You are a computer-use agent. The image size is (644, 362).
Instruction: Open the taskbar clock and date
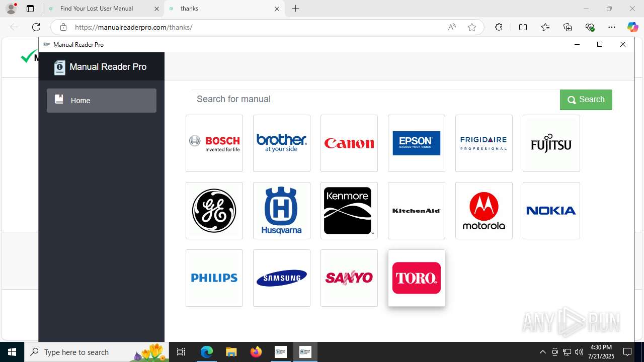(601, 352)
